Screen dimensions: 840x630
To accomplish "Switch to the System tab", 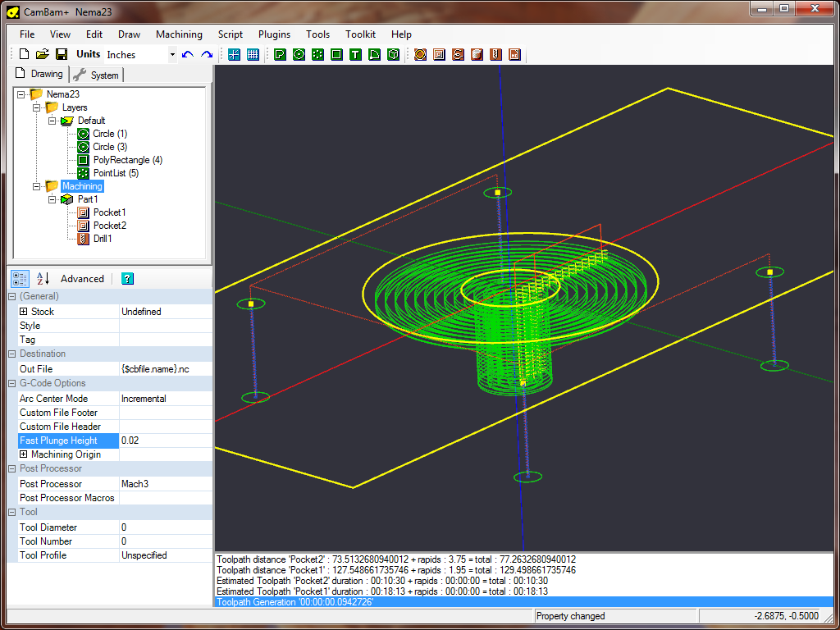I will click(x=97, y=75).
